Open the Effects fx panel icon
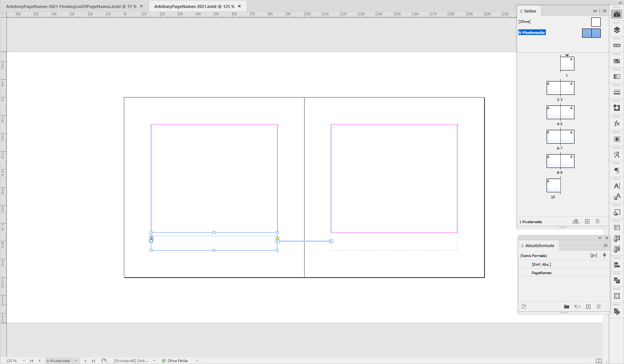This screenshot has width=624, height=364. [x=617, y=123]
